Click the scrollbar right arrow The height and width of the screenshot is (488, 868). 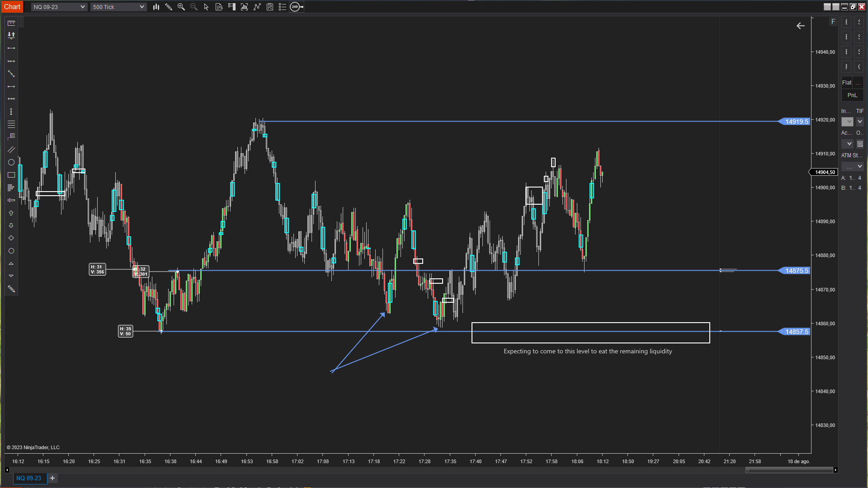pyautogui.click(x=835, y=470)
